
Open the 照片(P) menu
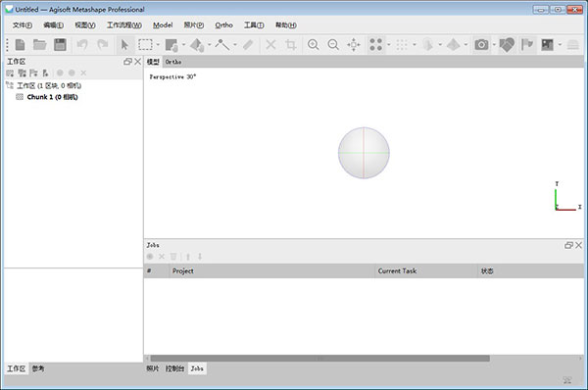click(x=193, y=25)
